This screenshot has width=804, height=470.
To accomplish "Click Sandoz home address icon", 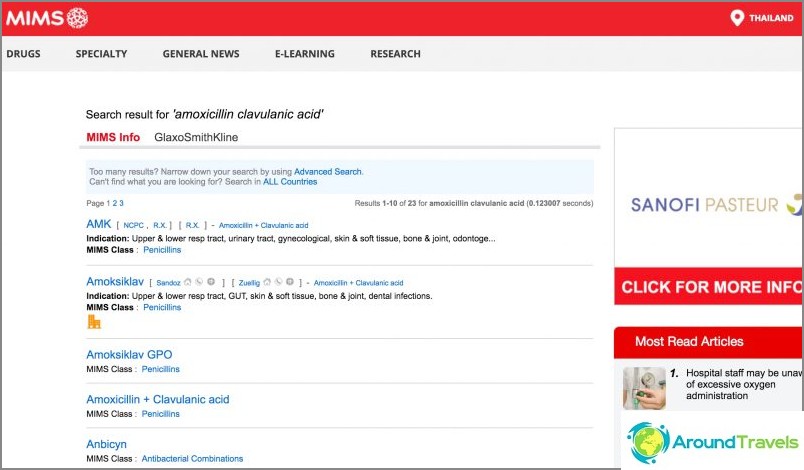I will click(188, 282).
